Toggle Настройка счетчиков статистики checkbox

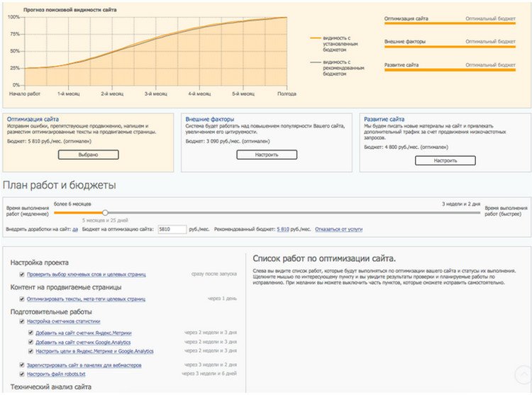[x=22, y=321]
